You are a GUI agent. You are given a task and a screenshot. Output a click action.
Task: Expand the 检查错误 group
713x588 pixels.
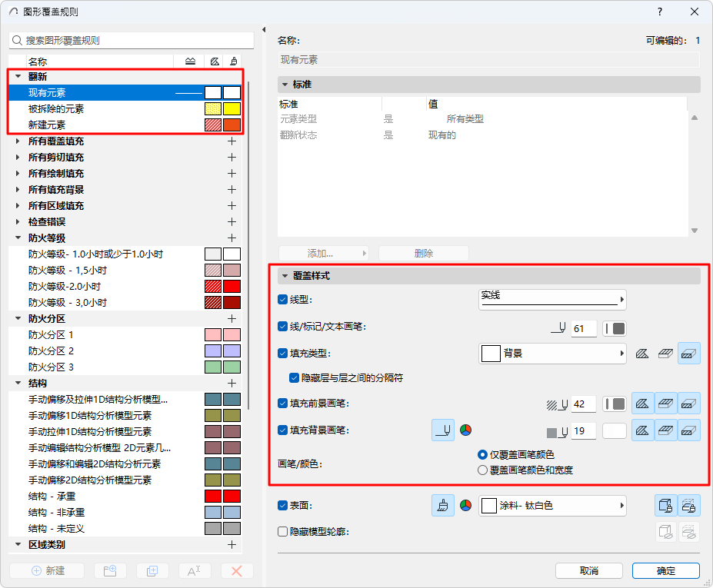point(18,222)
